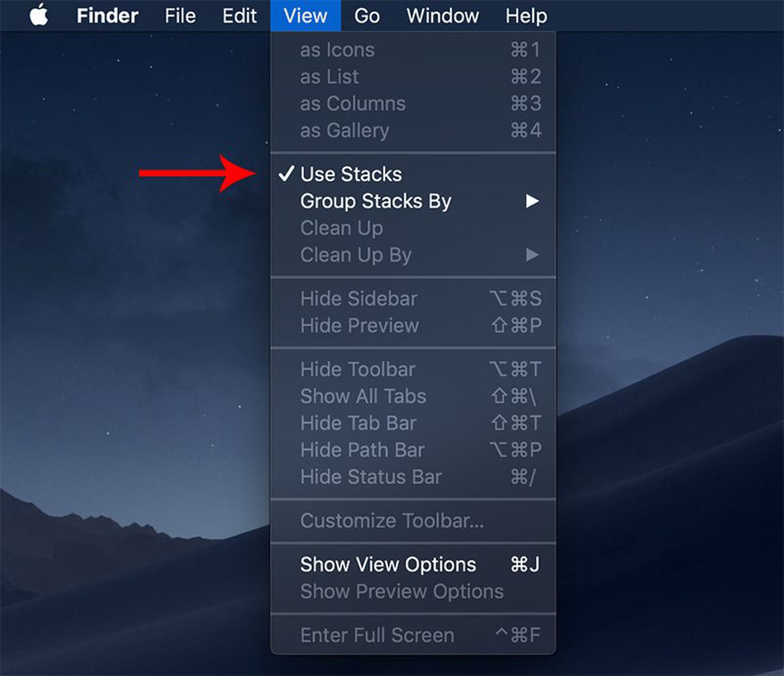Open the Finder application menu
The width and height of the screenshot is (784, 676).
(107, 15)
